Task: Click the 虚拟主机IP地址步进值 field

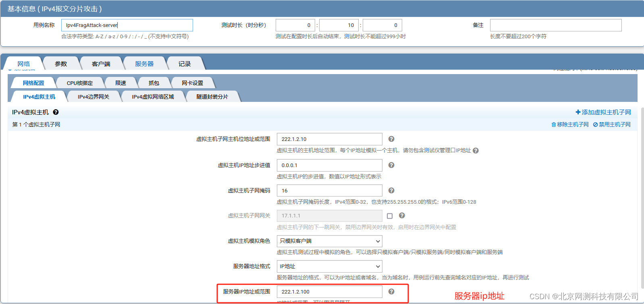Action: 330,165
